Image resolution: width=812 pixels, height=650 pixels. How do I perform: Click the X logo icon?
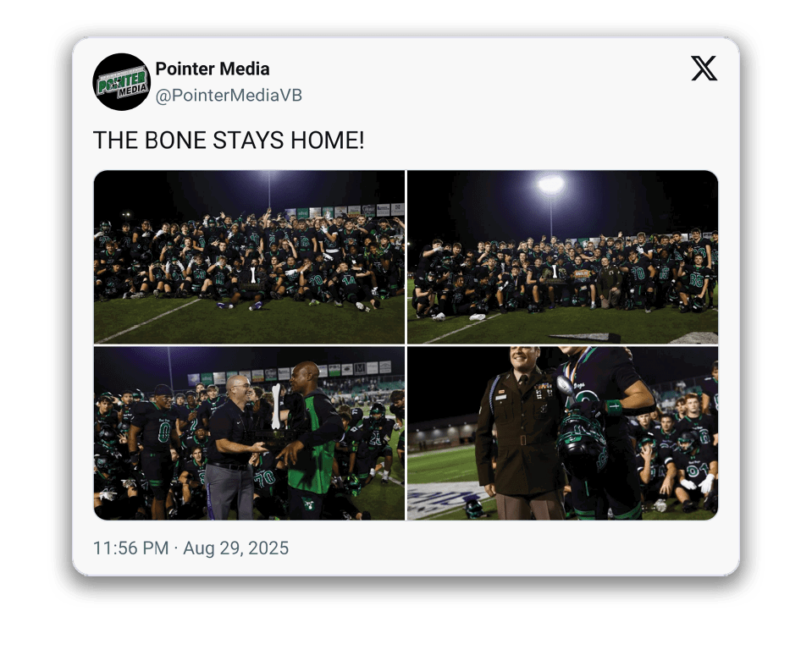click(x=704, y=69)
